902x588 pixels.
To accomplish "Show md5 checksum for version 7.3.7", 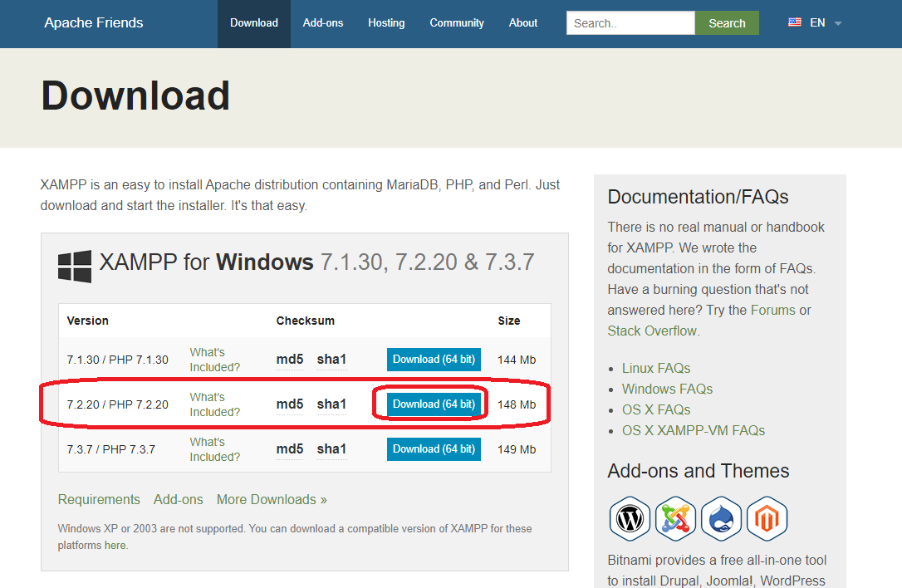I will (x=289, y=449).
